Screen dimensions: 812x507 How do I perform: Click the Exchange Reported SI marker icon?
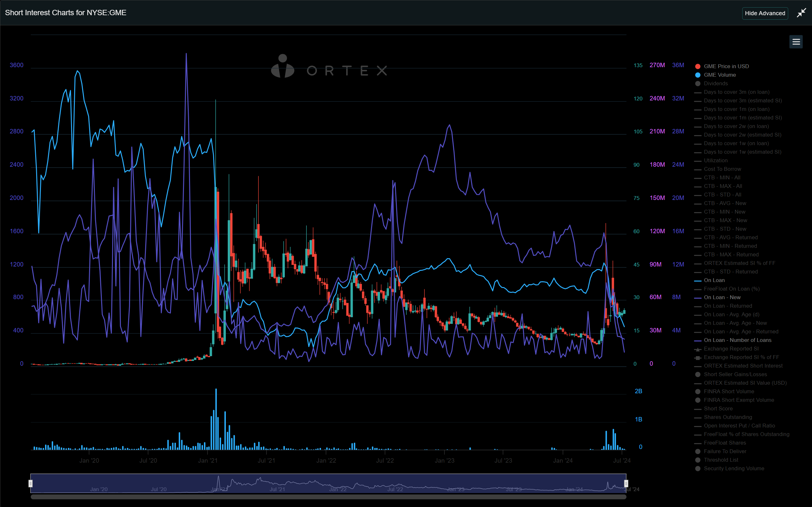698,349
